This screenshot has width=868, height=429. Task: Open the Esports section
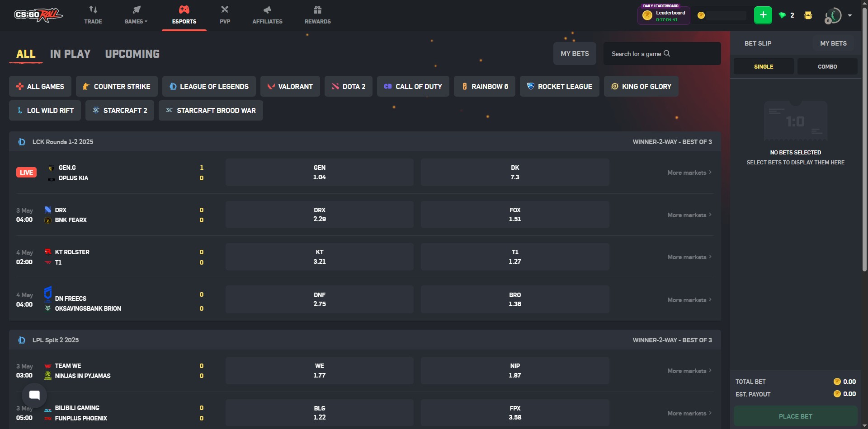(184, 15)
